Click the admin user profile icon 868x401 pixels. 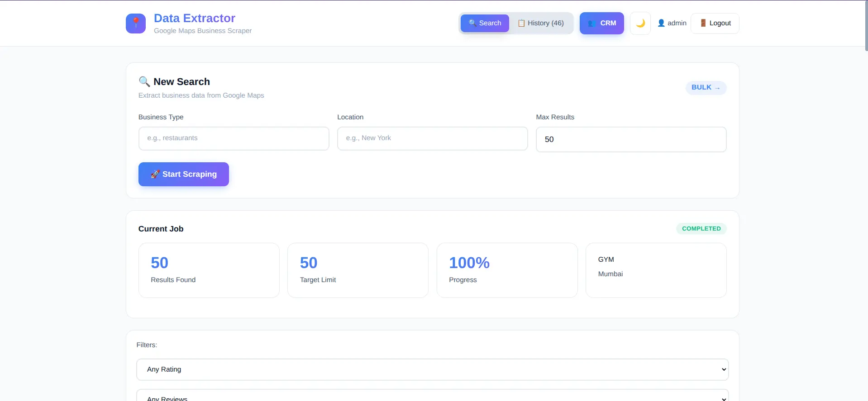coord(661,23)
